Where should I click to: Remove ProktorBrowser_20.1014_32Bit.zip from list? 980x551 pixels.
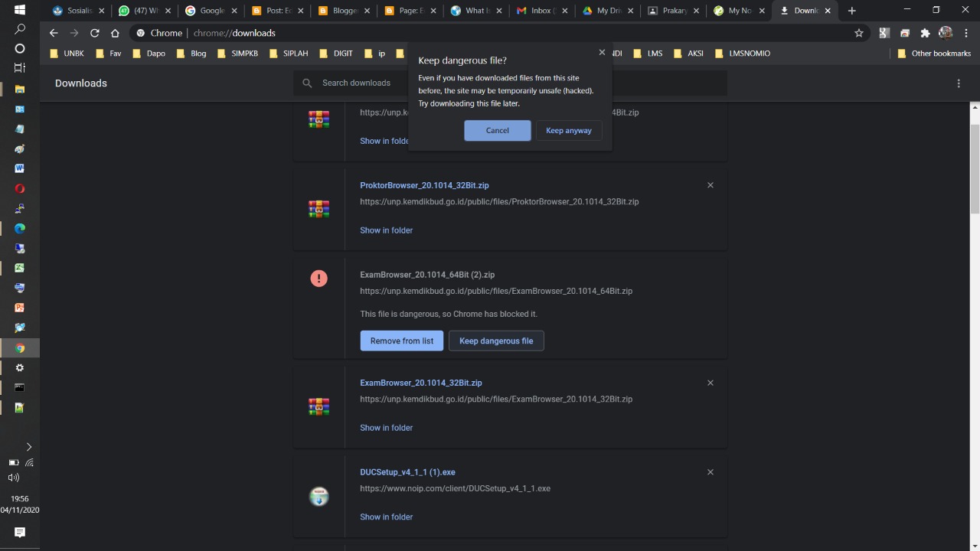point(710,185)
